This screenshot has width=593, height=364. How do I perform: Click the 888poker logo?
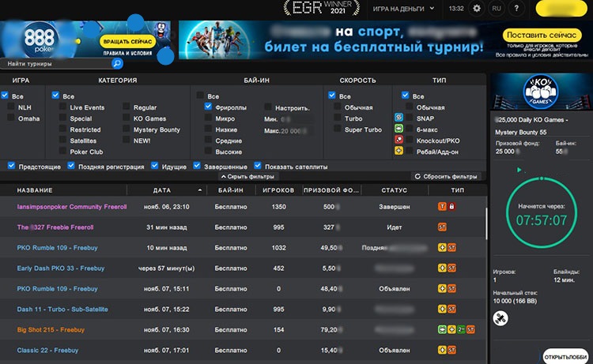click(x=39, y=39)
